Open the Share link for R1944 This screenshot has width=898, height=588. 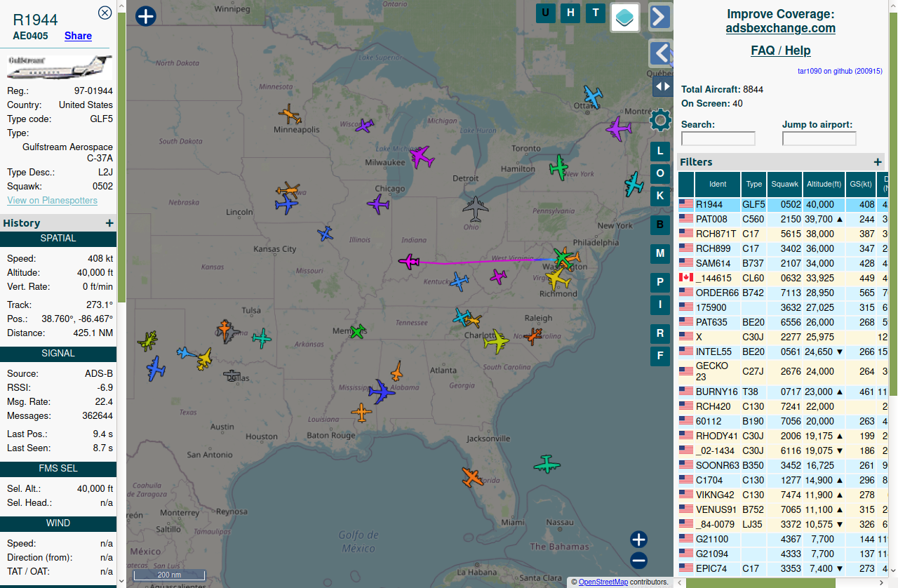point(78,36)
